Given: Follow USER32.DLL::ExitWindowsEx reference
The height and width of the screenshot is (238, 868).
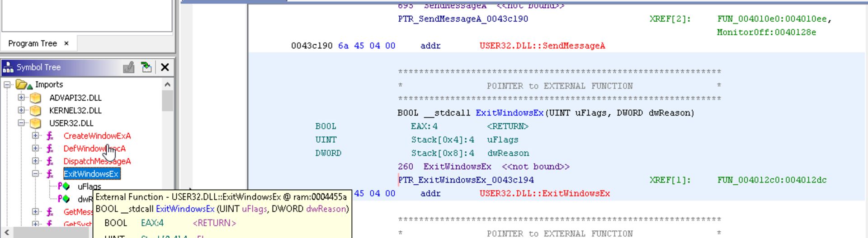Looking at the screenshot, I should coord(545,194).
